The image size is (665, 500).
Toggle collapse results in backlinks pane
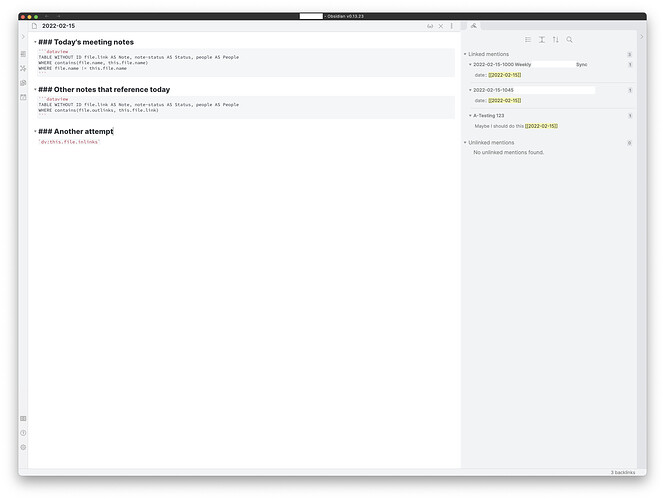click(528, 39)
